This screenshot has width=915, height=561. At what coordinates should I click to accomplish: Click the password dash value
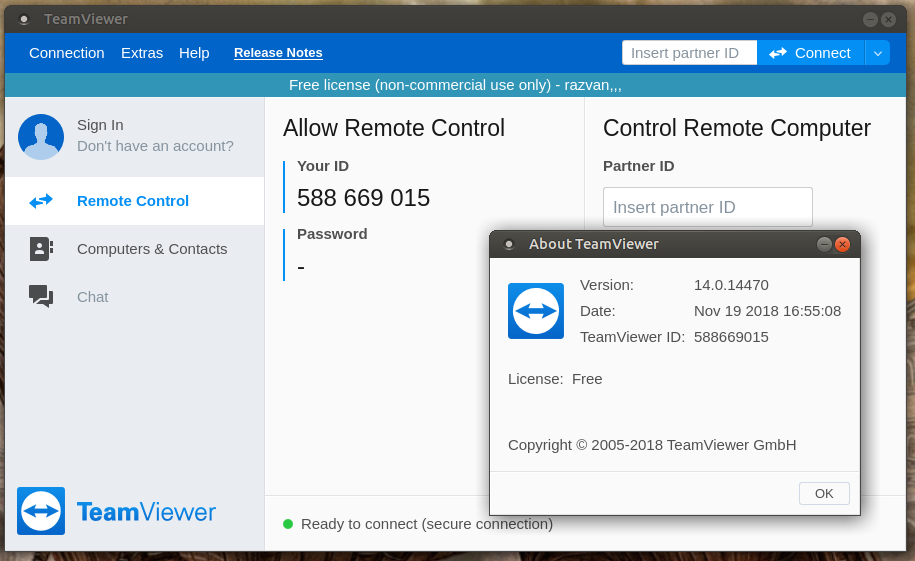click(x=301, y=267)
